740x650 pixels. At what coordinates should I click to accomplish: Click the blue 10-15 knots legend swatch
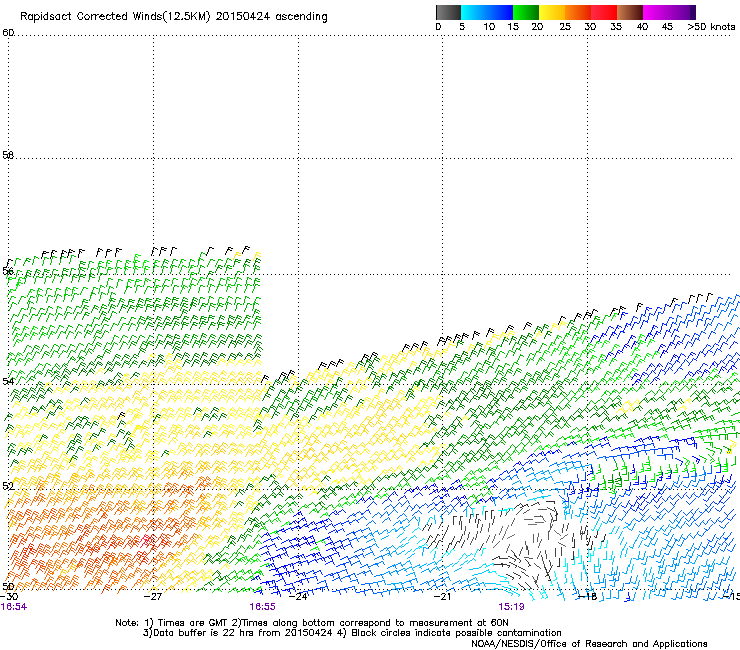click(x=500, y=12)
